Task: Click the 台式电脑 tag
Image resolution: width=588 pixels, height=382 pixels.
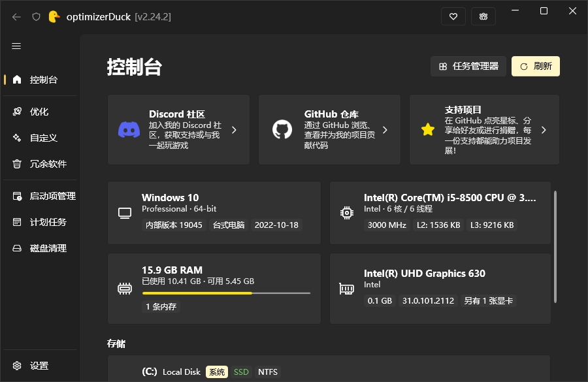Action: (229, 225)
